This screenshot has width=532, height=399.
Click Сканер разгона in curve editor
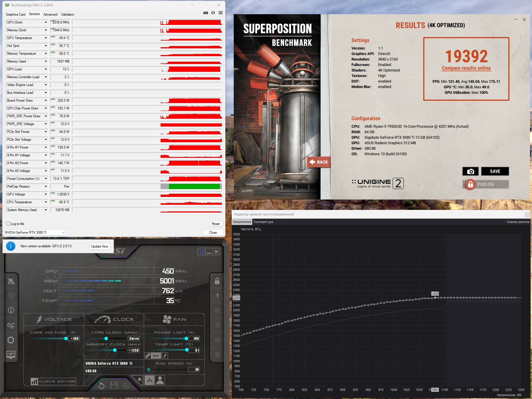point(518,222)
